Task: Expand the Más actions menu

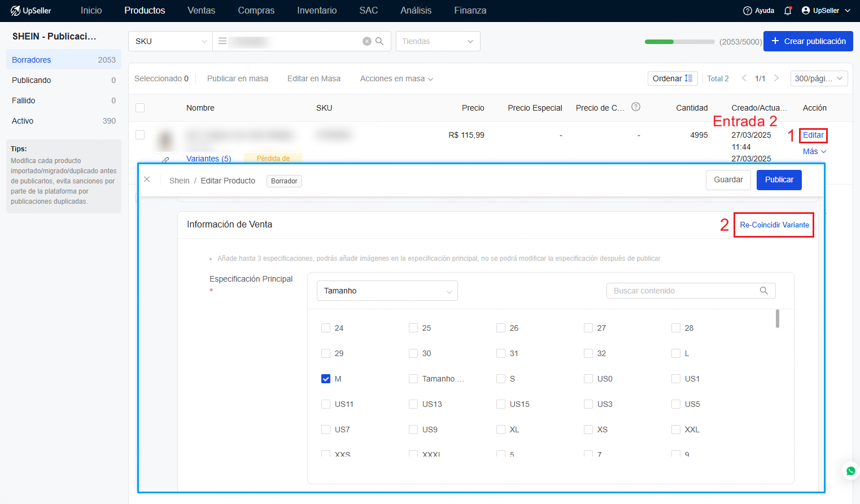Action: pyautogui.click(x=814, y=151)
